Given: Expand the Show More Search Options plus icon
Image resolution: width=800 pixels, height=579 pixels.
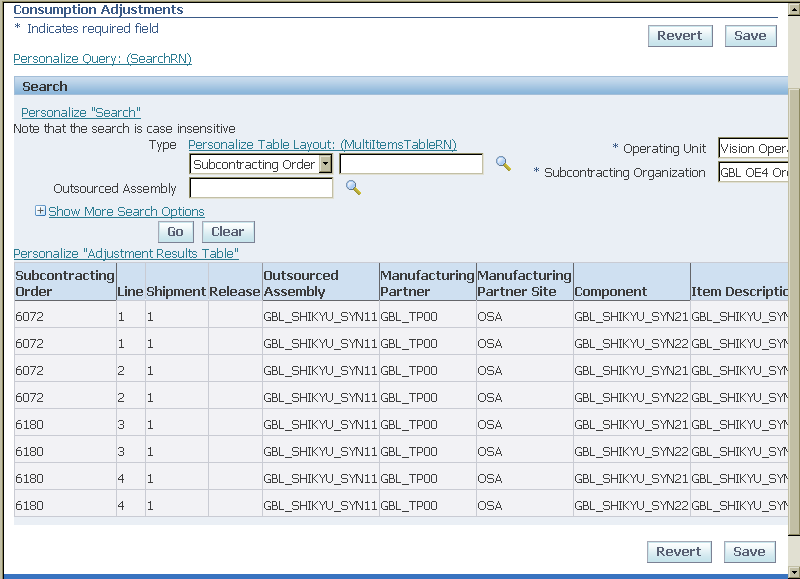Looking at the screenshot, I should point(40,211).
